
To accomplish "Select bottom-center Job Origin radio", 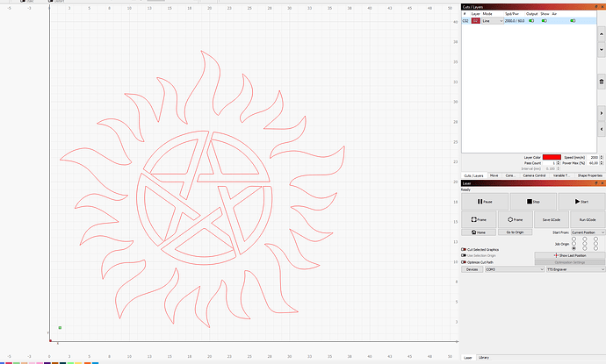I will [x=585, y=248].
